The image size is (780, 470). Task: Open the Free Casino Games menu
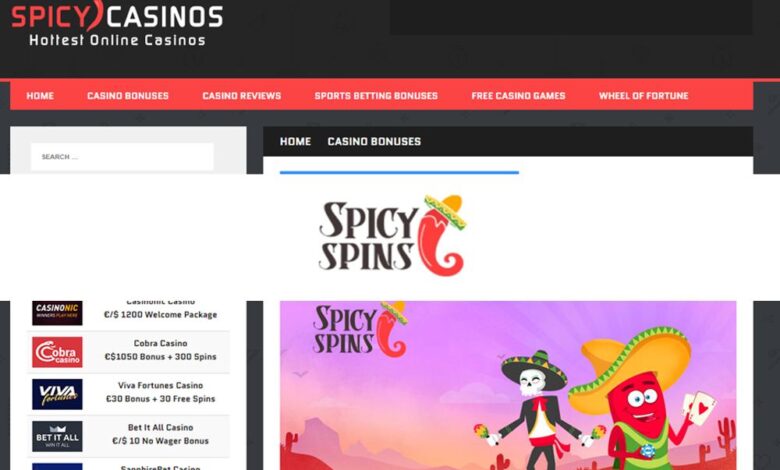click(x=518, y=95)
